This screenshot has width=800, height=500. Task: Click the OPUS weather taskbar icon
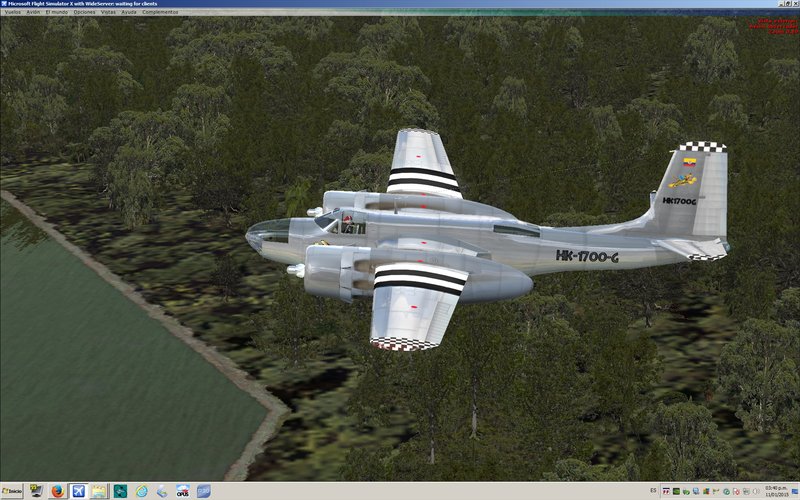(183, 491)
